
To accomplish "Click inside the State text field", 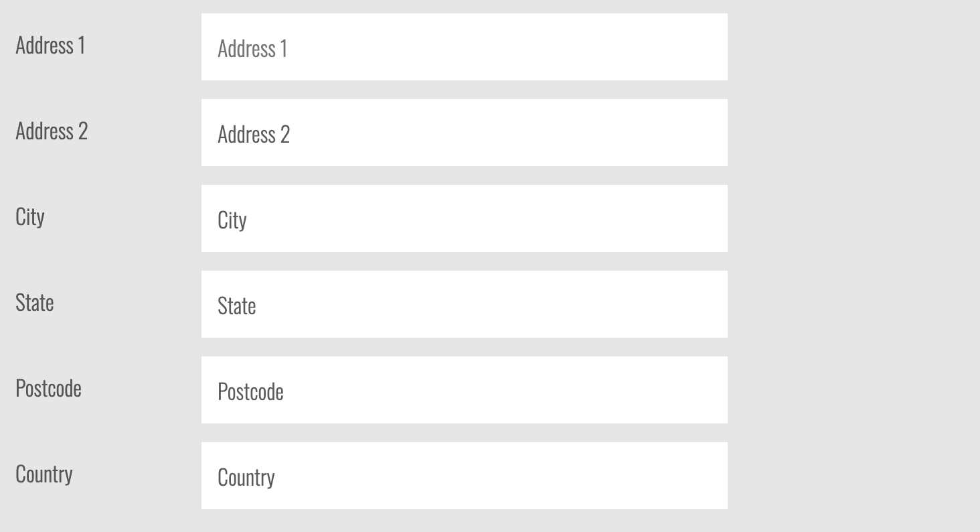I will coord(464,304).
